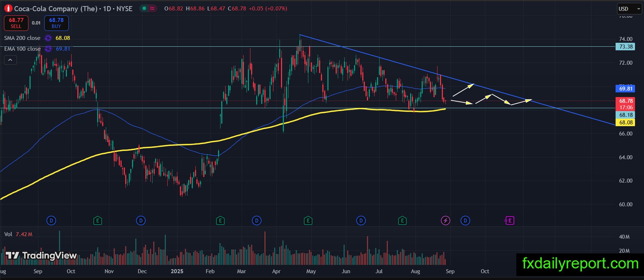Click the close price C68.78
This screenshot has width=644, height=280.
point(237,8)
